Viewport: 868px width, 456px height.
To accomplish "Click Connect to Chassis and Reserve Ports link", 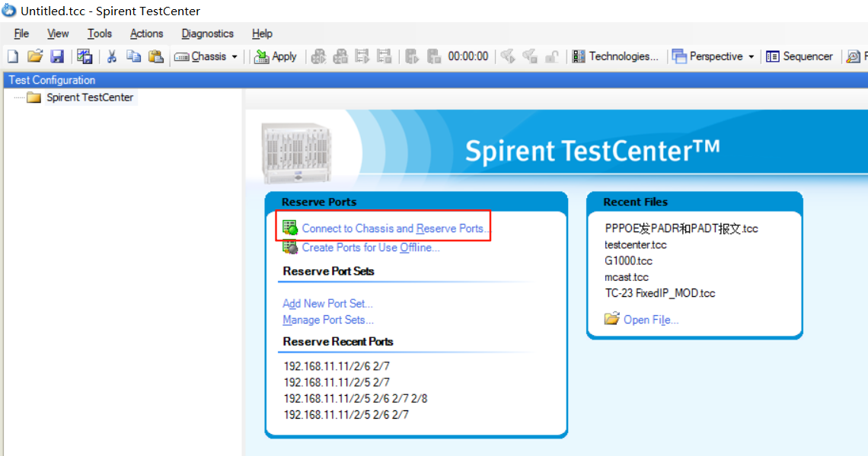I will click(x=395, y=228).
